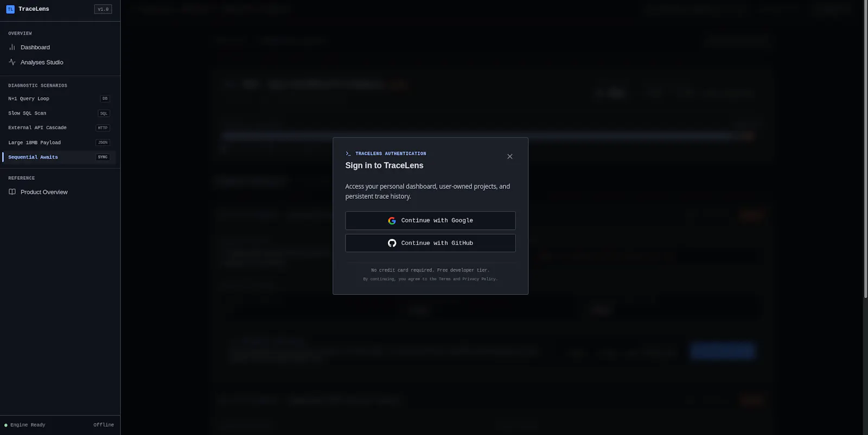The width and height of the screenshot is (868, 435).
Task: Click the TraceLens app name in the sidebar
Action: (34, 9)
